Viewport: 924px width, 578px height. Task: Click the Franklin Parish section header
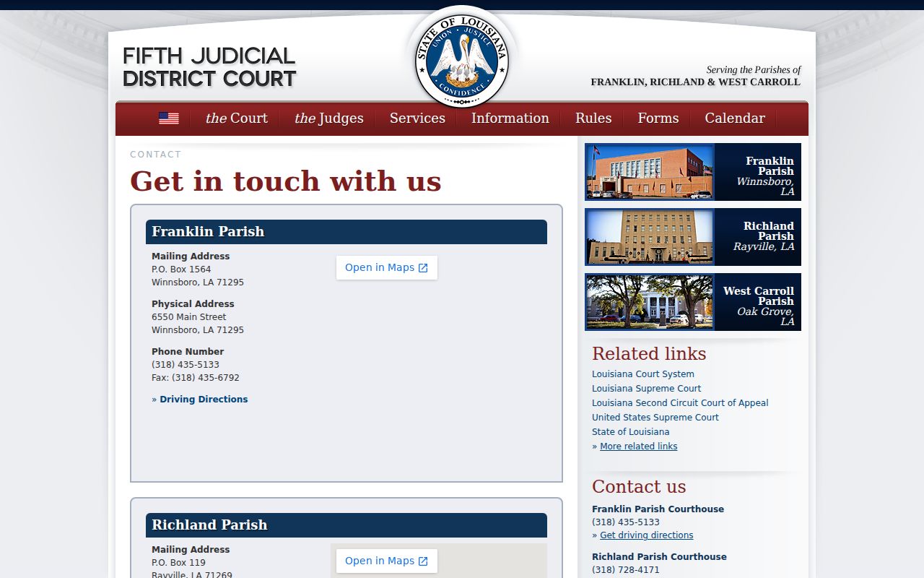[346, 232]
